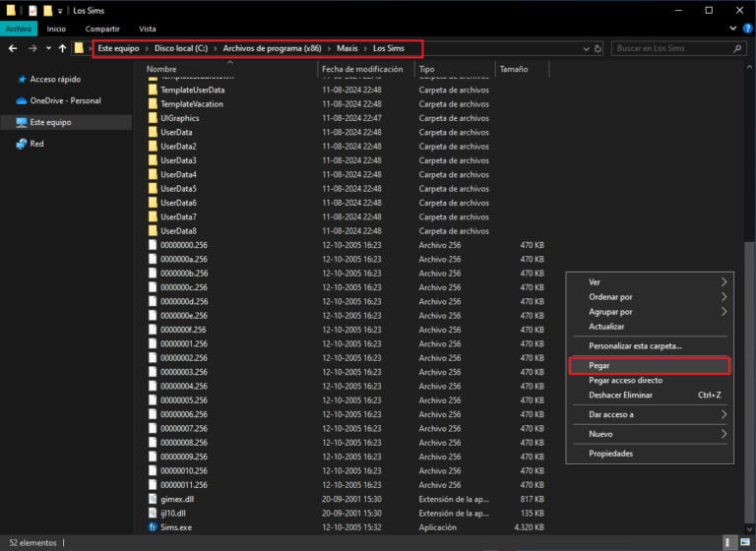Choose Pegar in the context menu

(x=650, y=366)
